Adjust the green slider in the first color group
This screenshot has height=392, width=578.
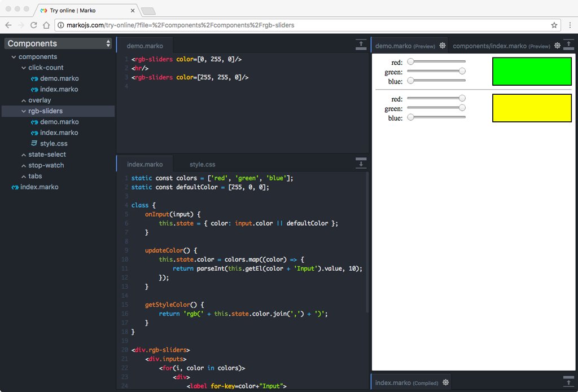point(436,71)
